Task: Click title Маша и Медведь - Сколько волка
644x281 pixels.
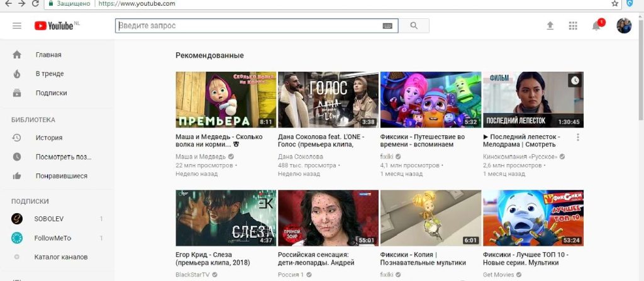Action: (x=219, y=141)
